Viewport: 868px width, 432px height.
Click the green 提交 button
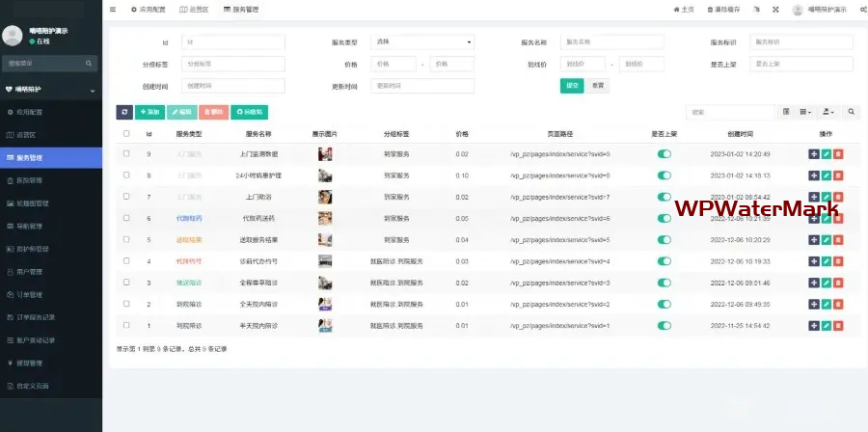click(572, 86)
